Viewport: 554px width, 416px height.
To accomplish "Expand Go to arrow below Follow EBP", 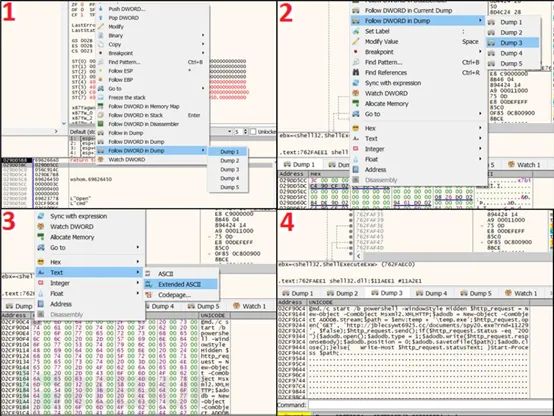I will pos(203,88).
